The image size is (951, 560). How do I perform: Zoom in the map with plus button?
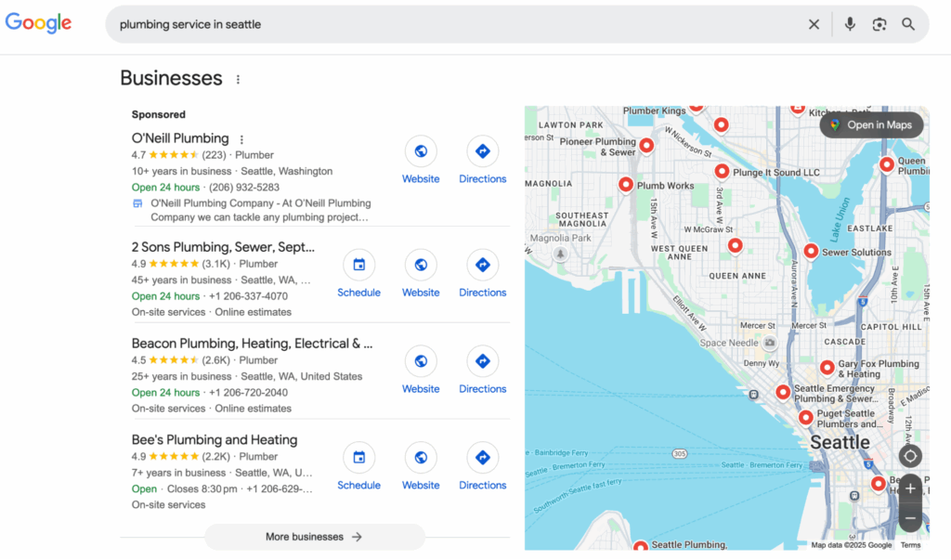(x=910, y=488)
